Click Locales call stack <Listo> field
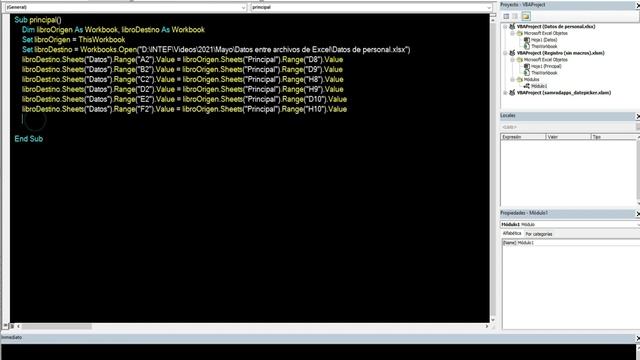This screenshot has height=360, width=640. [568, 127]
